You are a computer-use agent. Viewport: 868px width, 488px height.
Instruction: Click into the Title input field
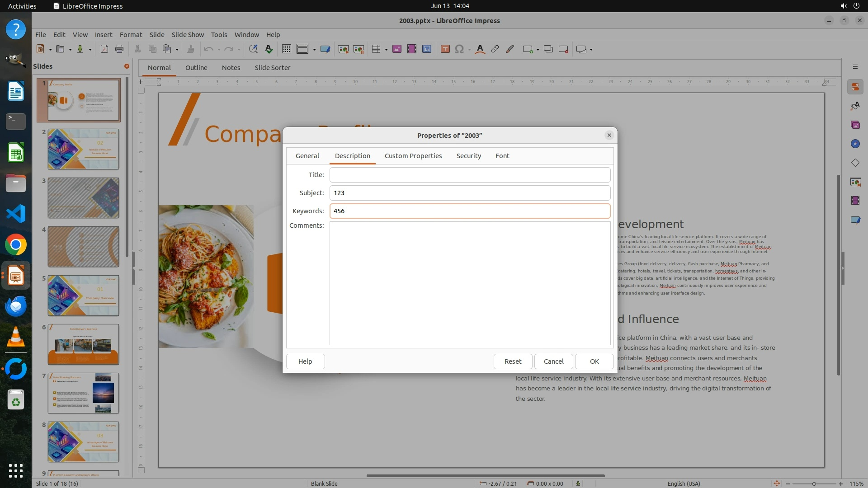470,175
